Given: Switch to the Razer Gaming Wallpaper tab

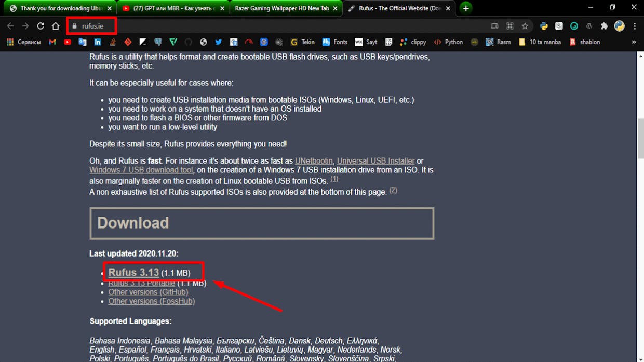Looking at the screenshot, I should (286, 8).
